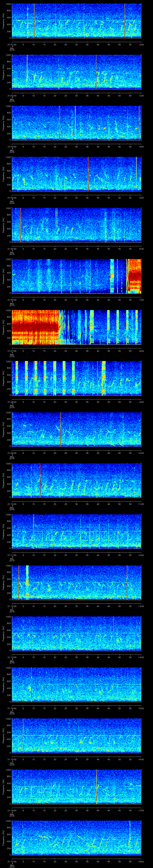
Task: Click the 21:07:00 start time label
Action: pos(12,351)
